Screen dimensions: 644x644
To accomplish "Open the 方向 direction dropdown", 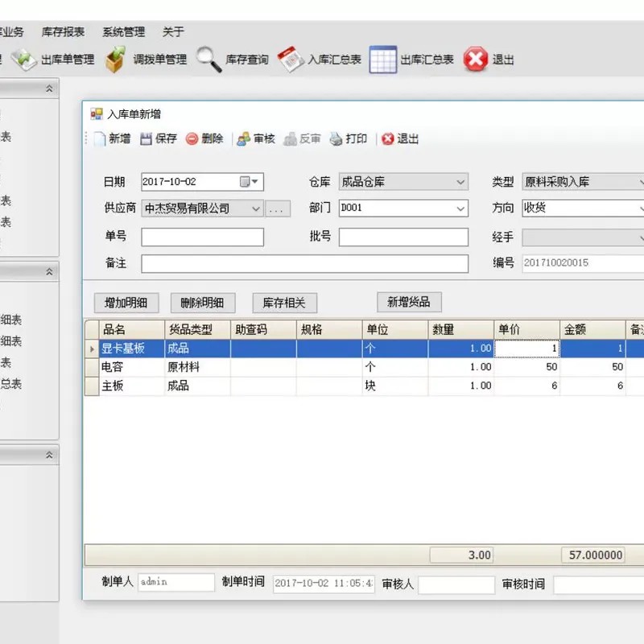I will (x=640, y=208).
